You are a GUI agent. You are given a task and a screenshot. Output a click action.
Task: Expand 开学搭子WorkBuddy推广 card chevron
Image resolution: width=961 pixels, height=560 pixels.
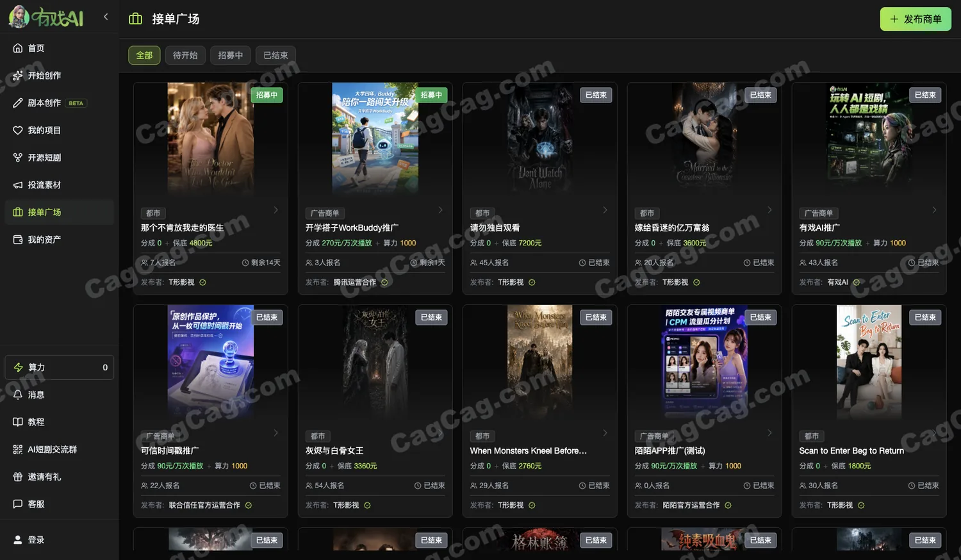point(441,210)
